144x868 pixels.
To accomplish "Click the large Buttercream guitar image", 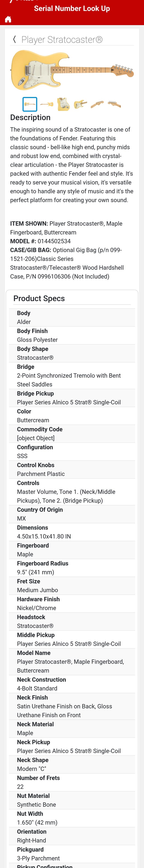I will pos(72,70).
